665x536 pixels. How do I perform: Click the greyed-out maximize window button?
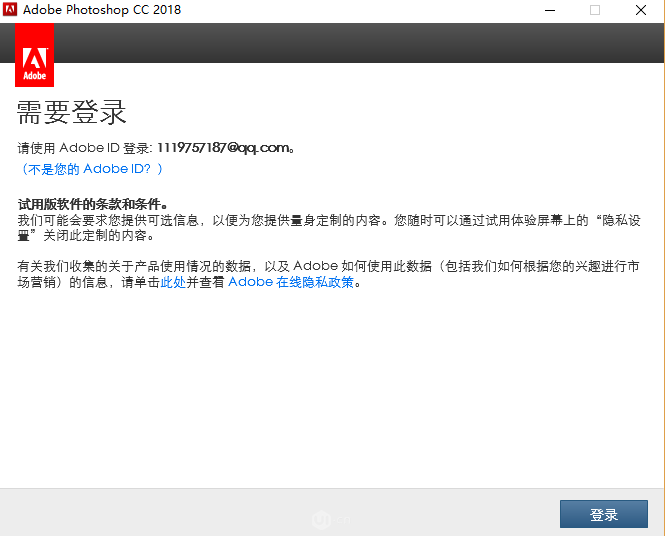click(595, 10)
